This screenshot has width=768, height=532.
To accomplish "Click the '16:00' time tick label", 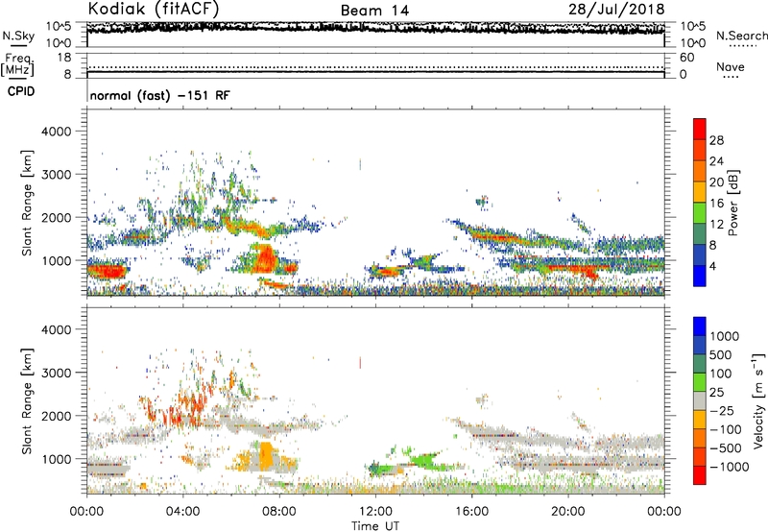I will pyautogui.click(x=471, y=512).
